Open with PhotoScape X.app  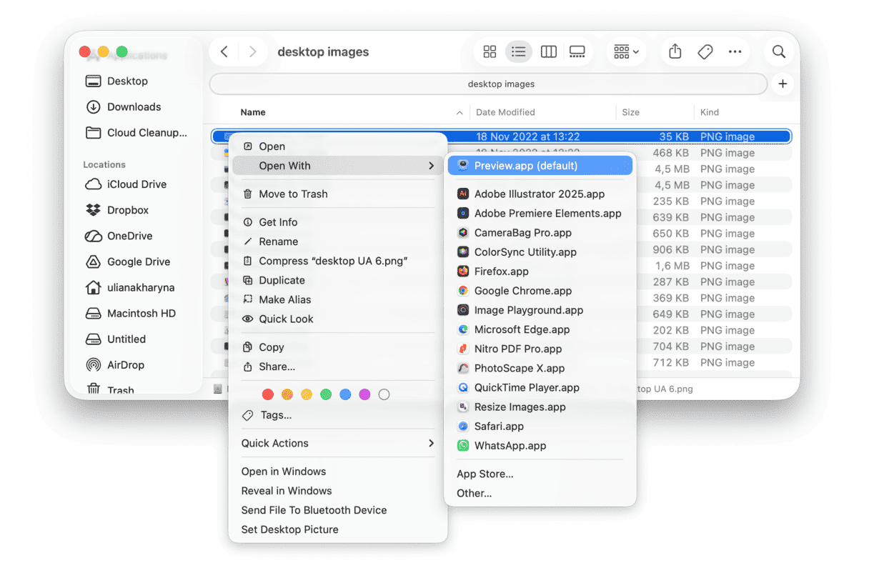(540, 368)
